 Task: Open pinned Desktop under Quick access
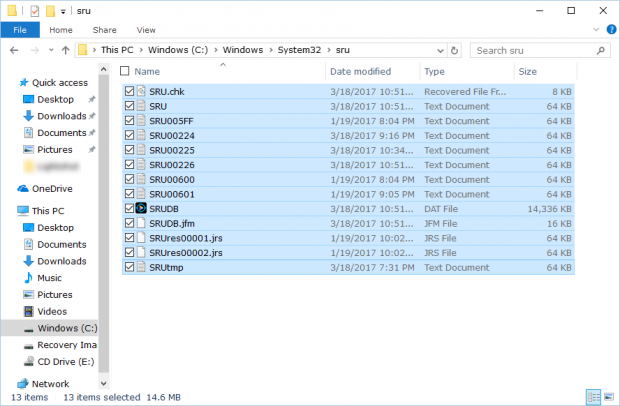pyautogui.click(x=55, y=99)
